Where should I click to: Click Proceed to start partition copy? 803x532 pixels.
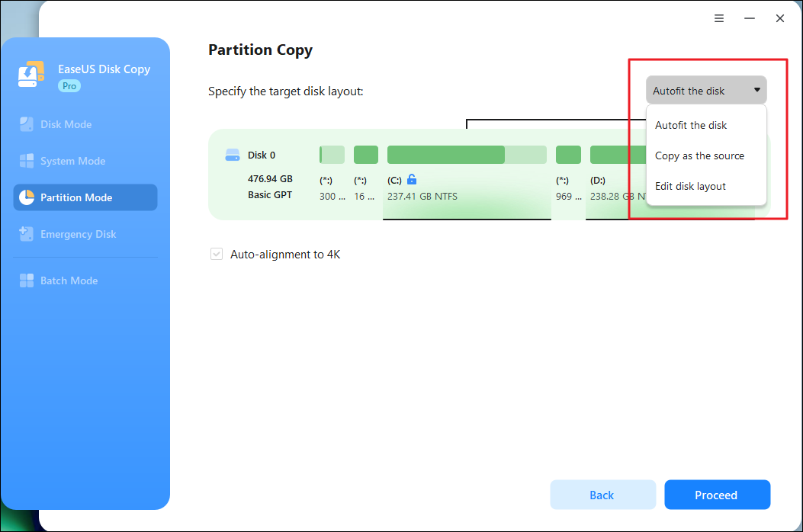pos(717,495)
